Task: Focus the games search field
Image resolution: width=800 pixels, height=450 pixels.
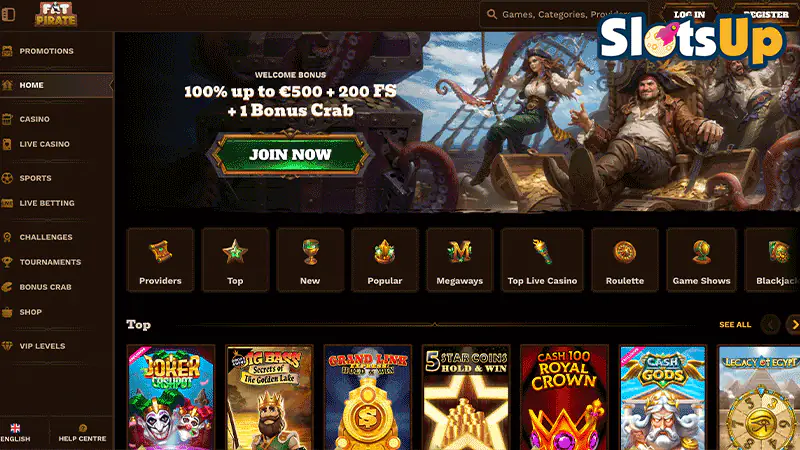Action: [564, 14]
